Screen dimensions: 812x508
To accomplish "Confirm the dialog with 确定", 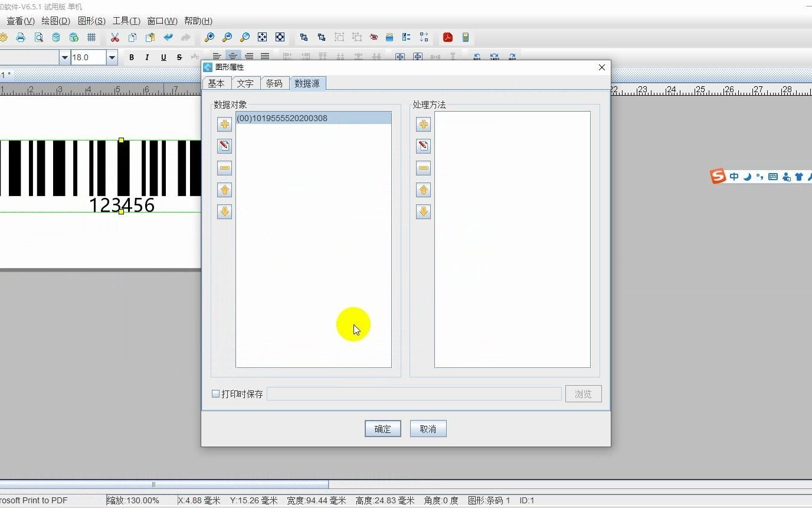I will 382,429.
